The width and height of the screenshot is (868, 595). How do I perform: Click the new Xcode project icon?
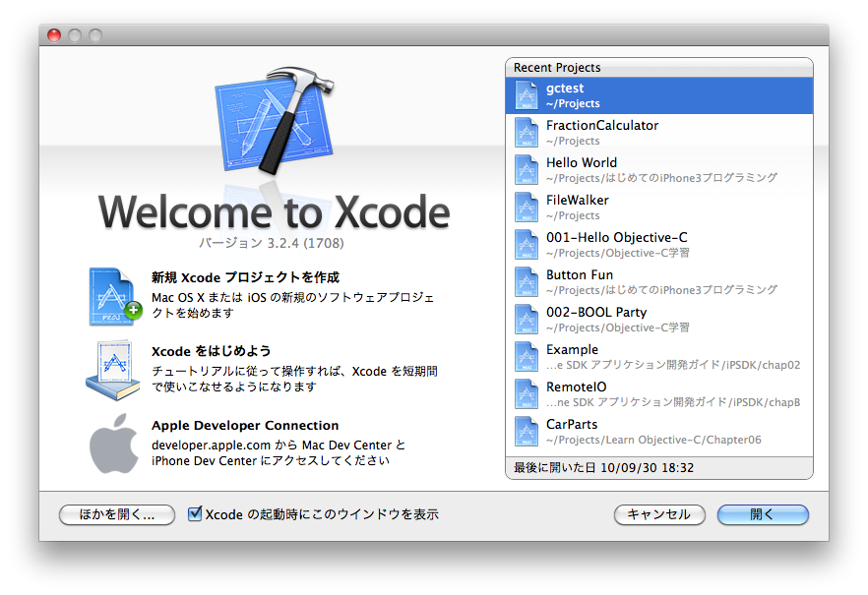coord(114,296)
